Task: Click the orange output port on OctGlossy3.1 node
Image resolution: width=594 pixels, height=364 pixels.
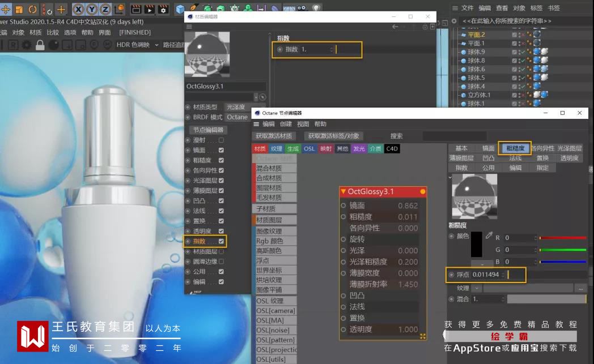Action: coord(423,192)
